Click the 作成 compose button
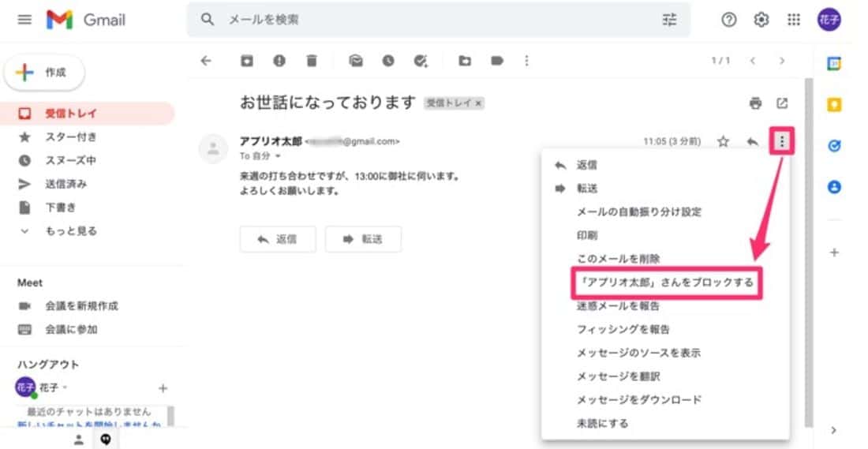This screenshot has width=868, height=449. 44,73
